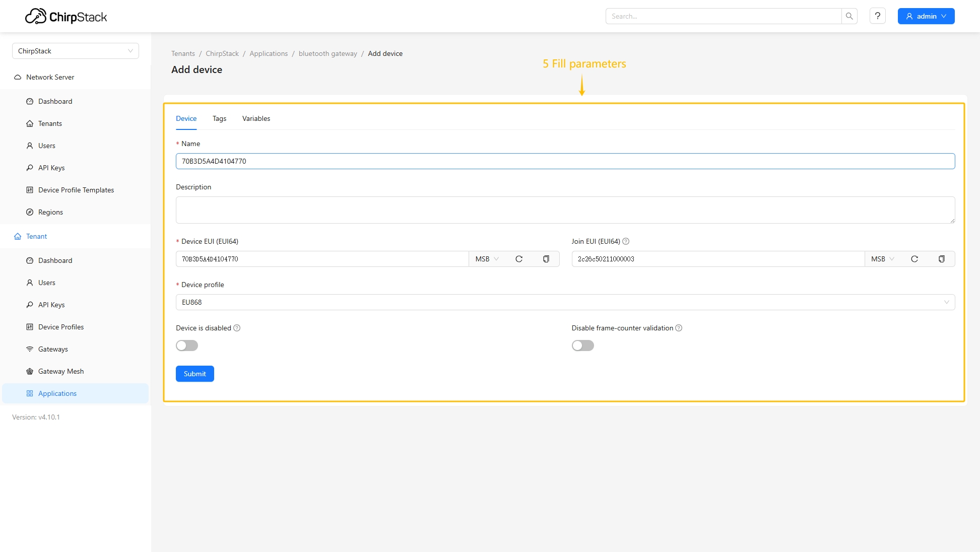Regenerate the Device EUI with refresh icon
980x552 pixels.
click(x=518, y=259)
